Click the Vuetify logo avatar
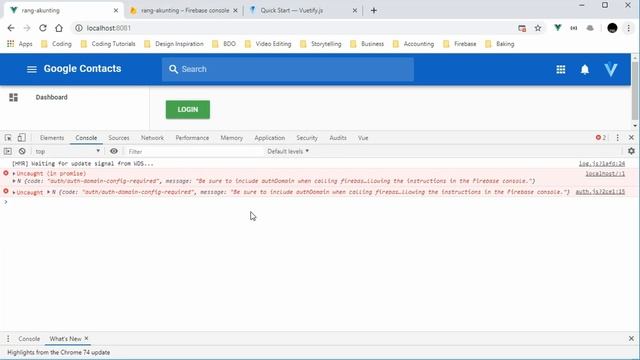The width and height of the screenshot is (640, 360). point(611,69)
